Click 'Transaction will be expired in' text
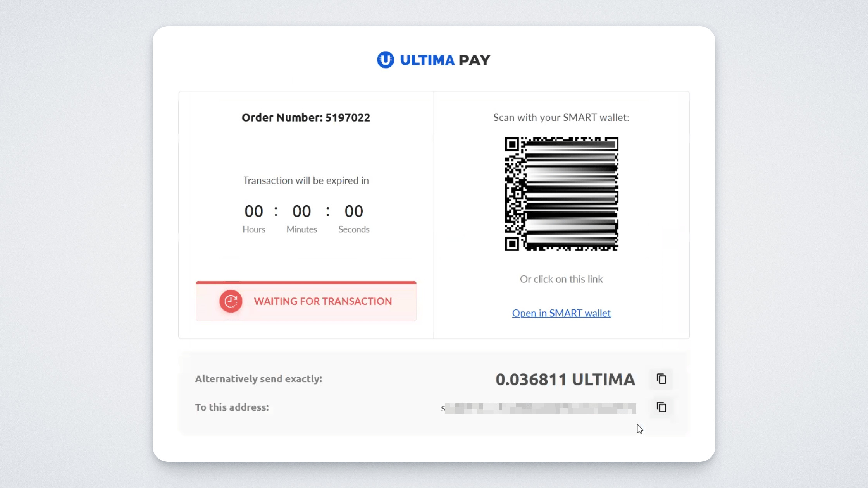This screenshot has width=868, height=488. pos(306,180)
